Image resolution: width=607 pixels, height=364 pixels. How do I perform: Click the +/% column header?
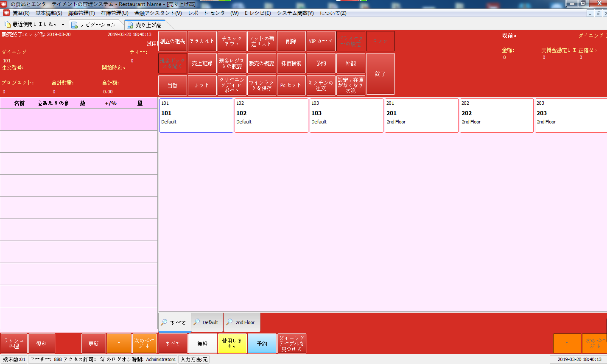[x=111, y=103]
